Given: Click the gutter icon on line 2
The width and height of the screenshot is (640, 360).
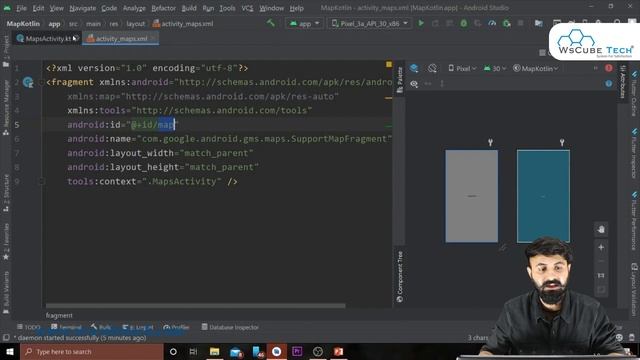Looking at the screenshot, I should pos(28,82).
